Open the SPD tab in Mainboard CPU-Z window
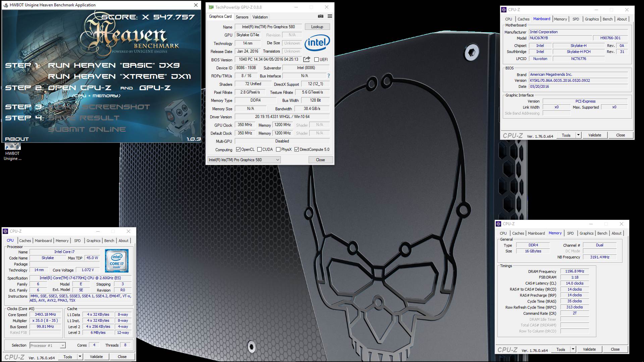Viewport: 644px width, 362px height. pyautogui.click(x=576, y=19)
